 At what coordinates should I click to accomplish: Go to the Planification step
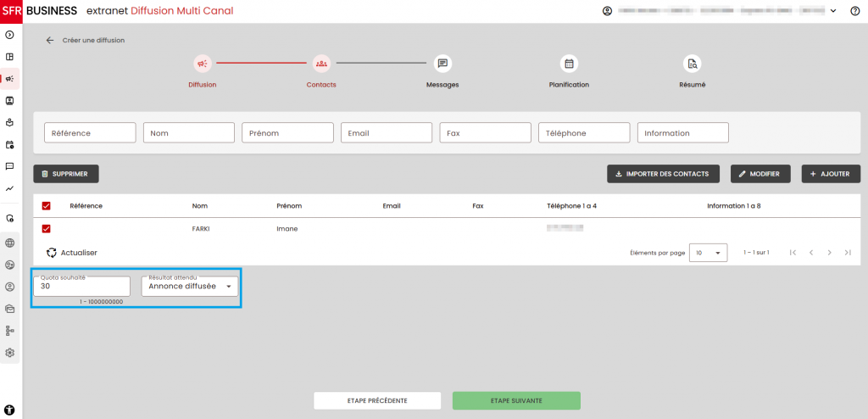[569, 64]
